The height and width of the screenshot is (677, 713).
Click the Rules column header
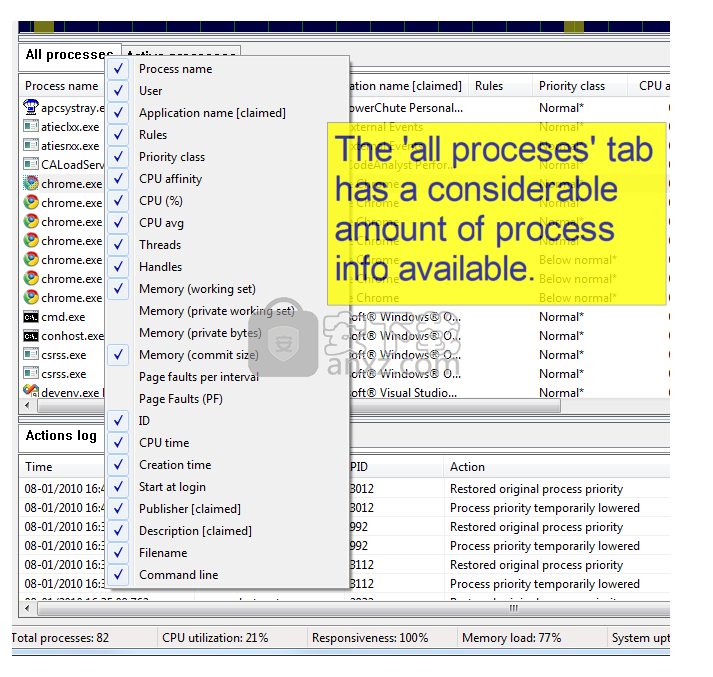(489, 86)
